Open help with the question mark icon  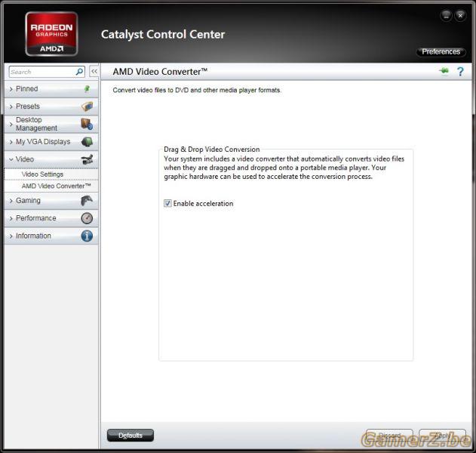[x=460, y=72]
